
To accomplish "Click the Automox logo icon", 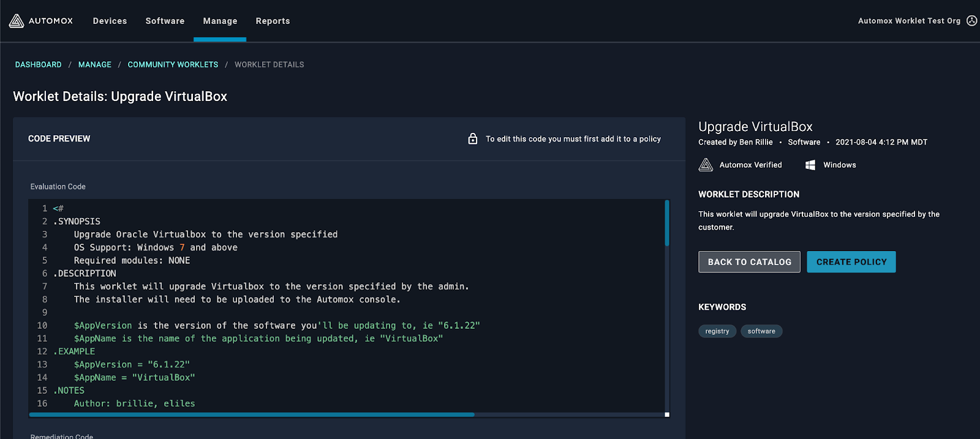I will pyautogui.click(x=17, y=21).
